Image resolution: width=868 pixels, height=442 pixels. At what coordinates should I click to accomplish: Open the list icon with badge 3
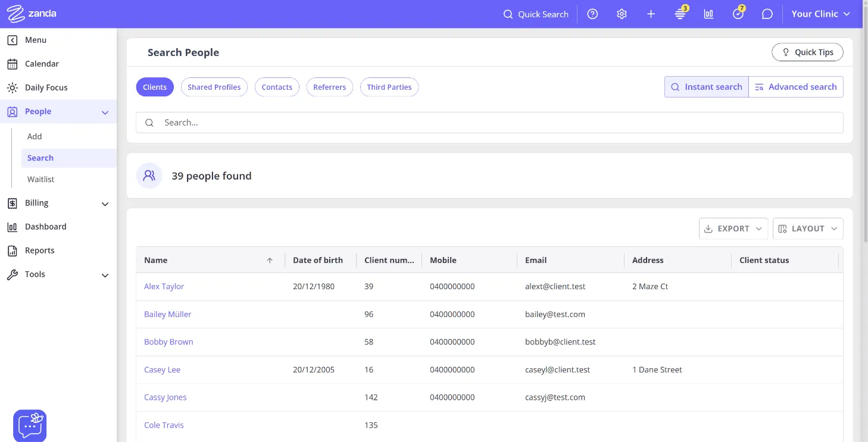pyautogui.click(x=680, y=14)
